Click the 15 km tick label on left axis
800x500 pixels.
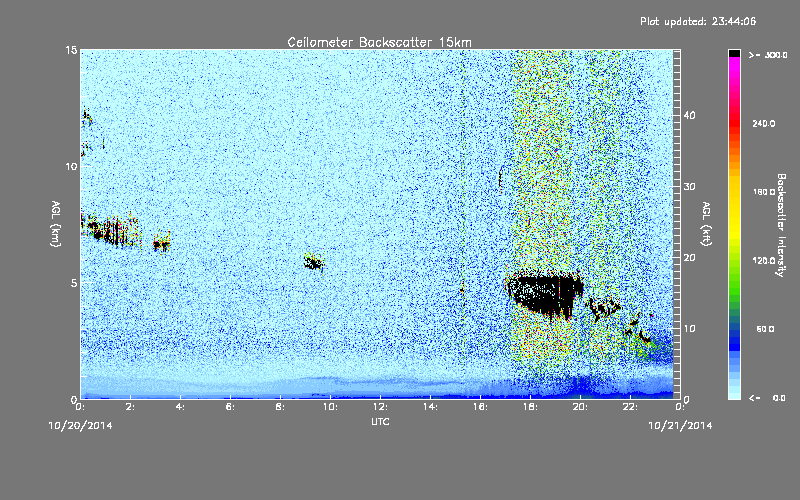click(x=71, y=50)
